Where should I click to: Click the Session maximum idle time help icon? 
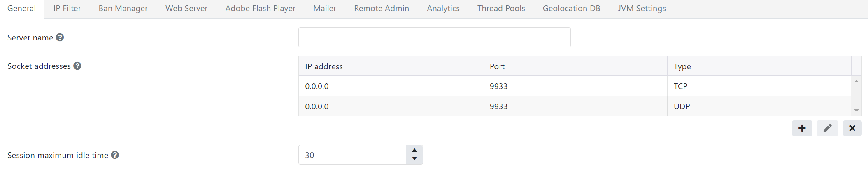click(x=115, y=155)
